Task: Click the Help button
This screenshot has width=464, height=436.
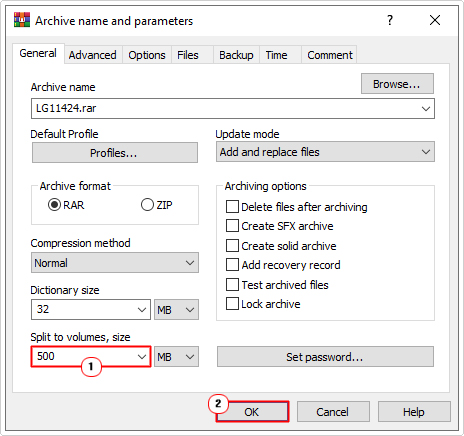Action: [x=414, y=412]
